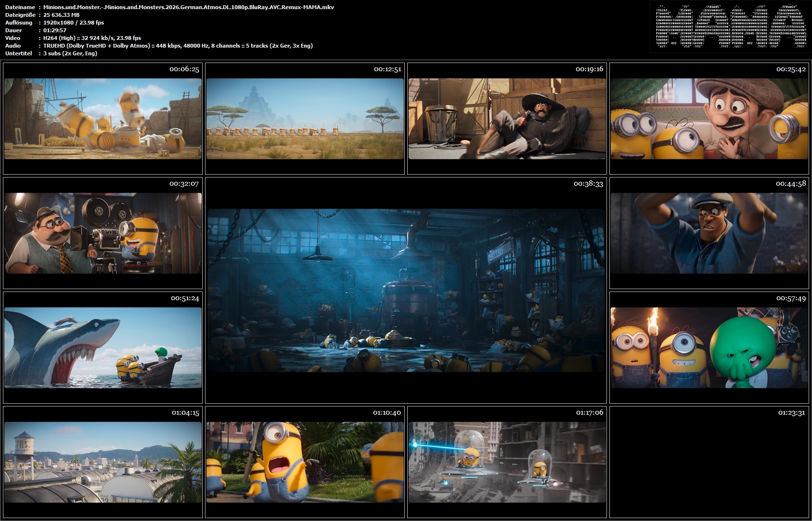Open the thumbnail at 00:57:49
This screenshot has height=521, width=812.
pyautogui.click(x=709, y=348)
